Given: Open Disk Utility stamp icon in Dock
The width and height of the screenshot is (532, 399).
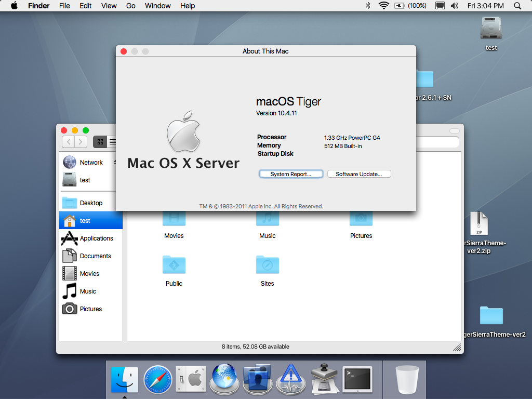Looking at the screenshot, I should 324,380.
